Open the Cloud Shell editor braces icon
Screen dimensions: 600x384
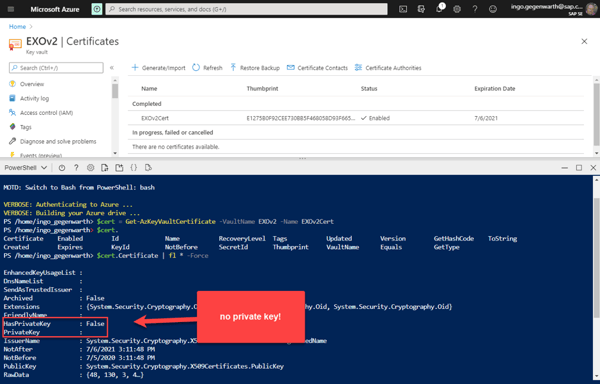134,168
